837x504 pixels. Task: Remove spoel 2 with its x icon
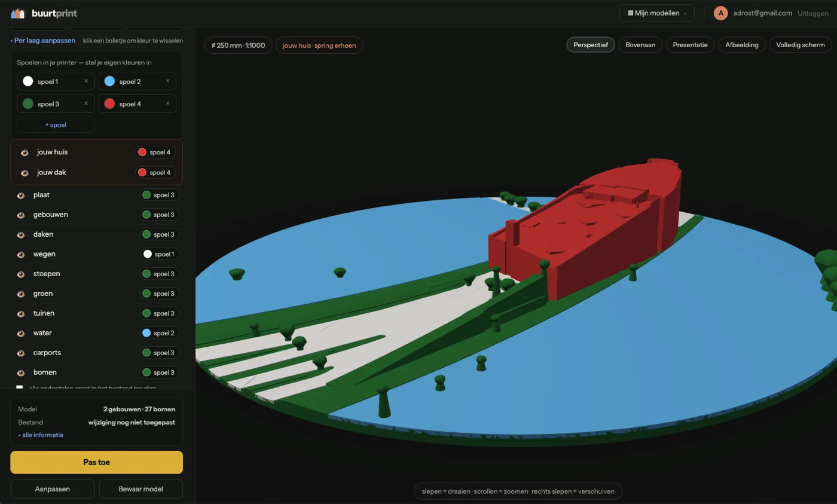tap(167, 81)
